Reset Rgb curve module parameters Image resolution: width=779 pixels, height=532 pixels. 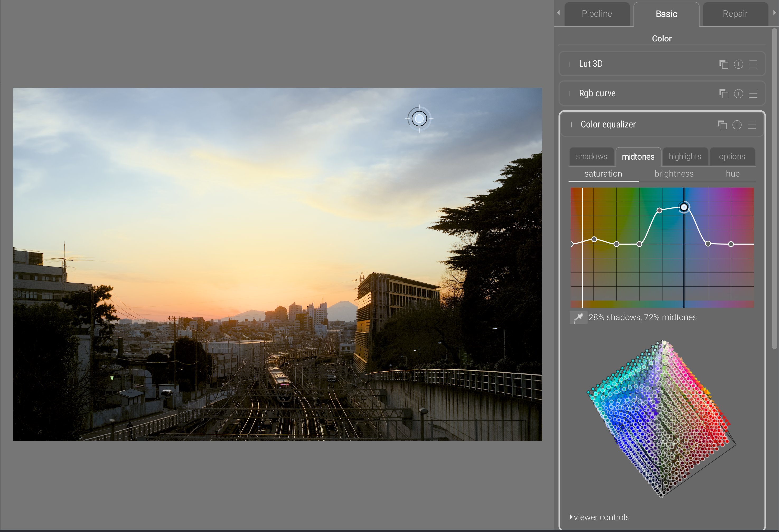pyautogui.click(x=738, y=93)
